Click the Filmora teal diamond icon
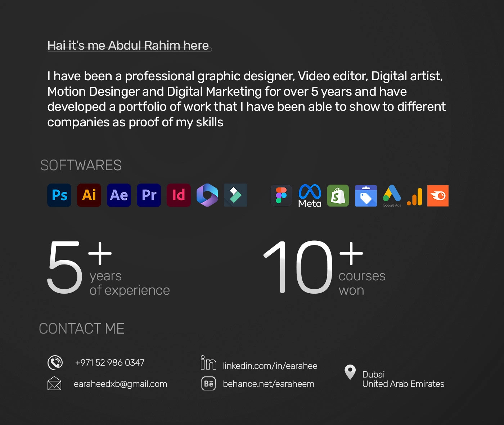The image size is (504, 425). (235, 195)
